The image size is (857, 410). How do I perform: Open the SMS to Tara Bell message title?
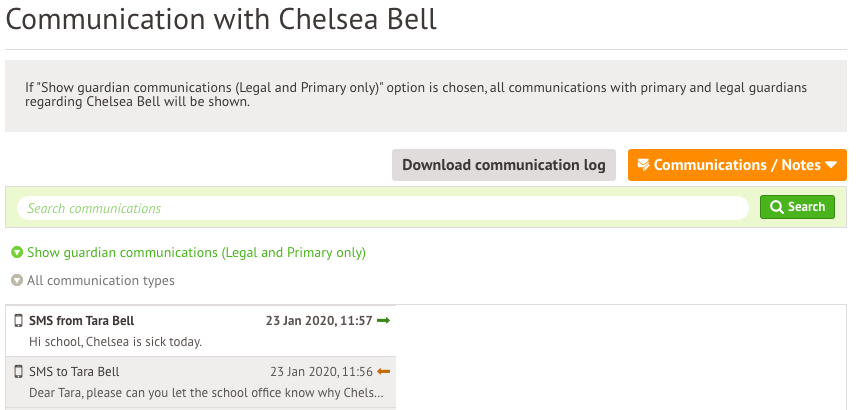tap(74, 372)
